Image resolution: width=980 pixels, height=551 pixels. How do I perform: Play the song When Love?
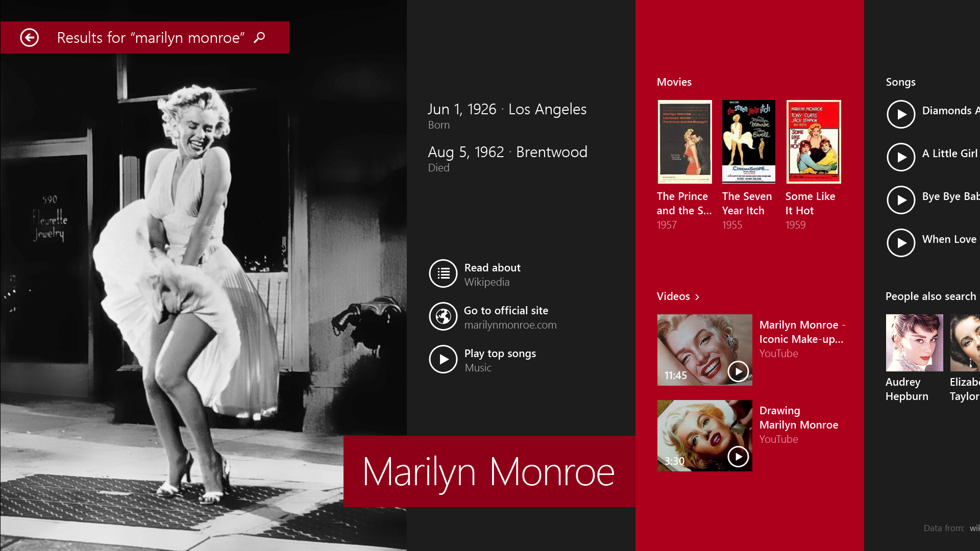[x=901, y=243]
